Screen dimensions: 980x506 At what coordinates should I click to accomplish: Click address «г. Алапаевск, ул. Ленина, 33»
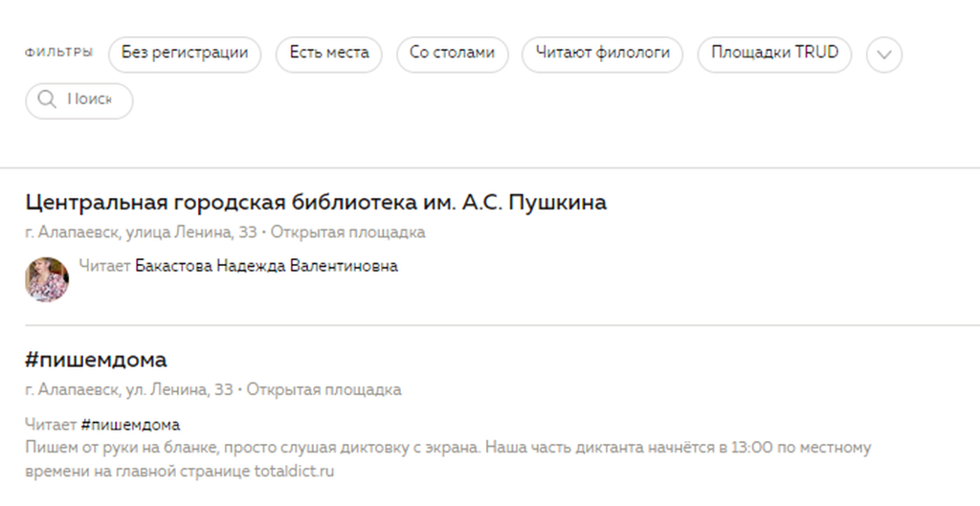[x=129, y=389]
